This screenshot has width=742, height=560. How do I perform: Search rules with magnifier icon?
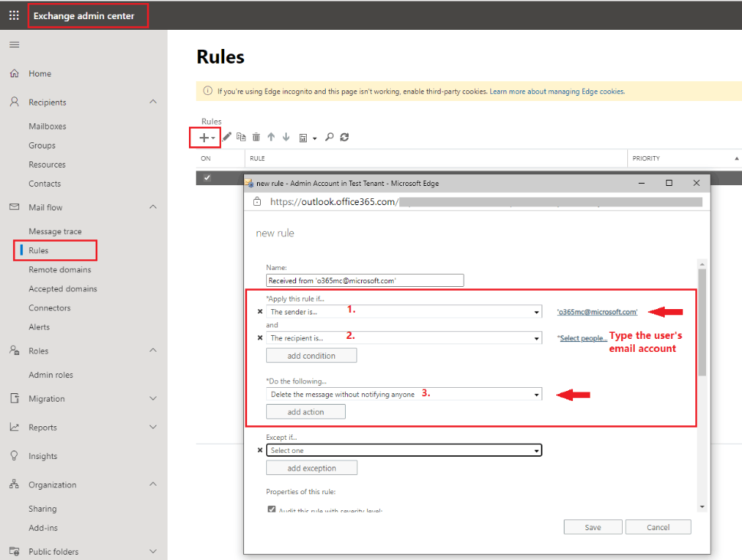(x=330, y=137)
